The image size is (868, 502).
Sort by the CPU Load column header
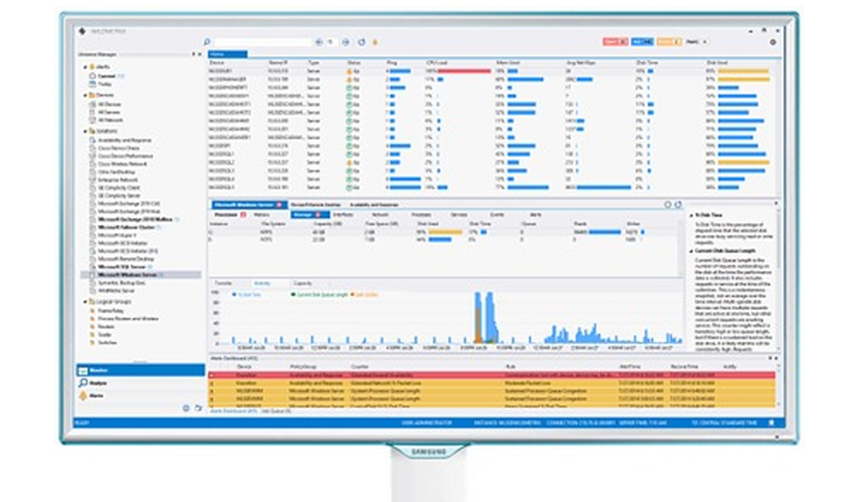point(437,63)
